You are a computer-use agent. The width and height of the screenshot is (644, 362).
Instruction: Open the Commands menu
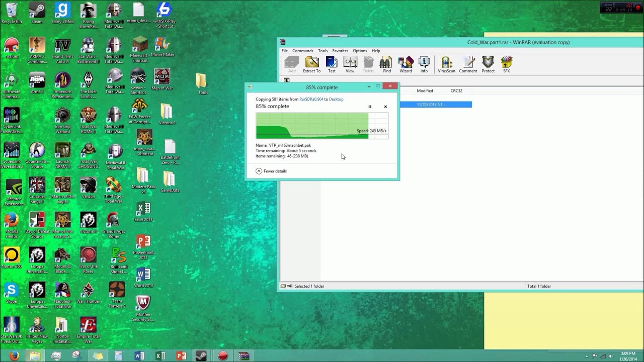(303, 51)
